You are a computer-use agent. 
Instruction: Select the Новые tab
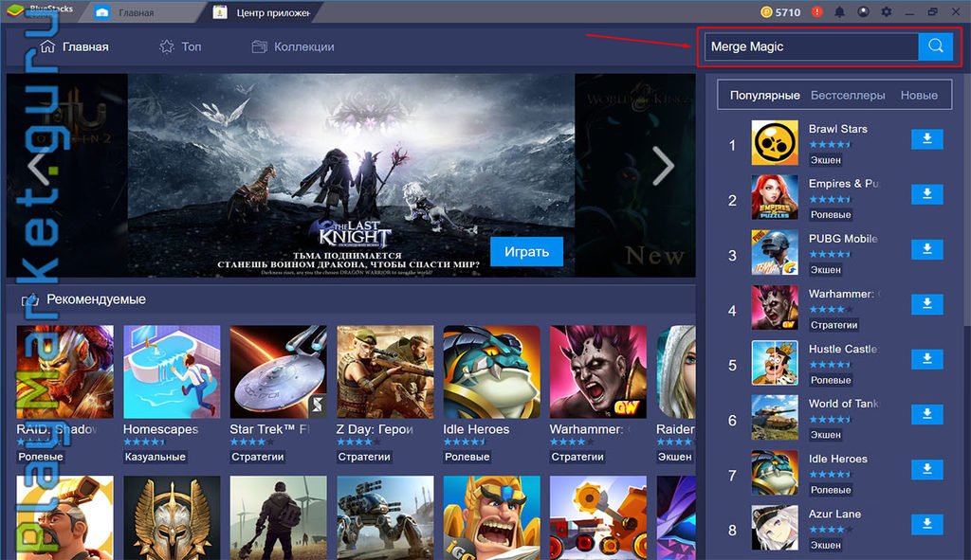point(919,96)
